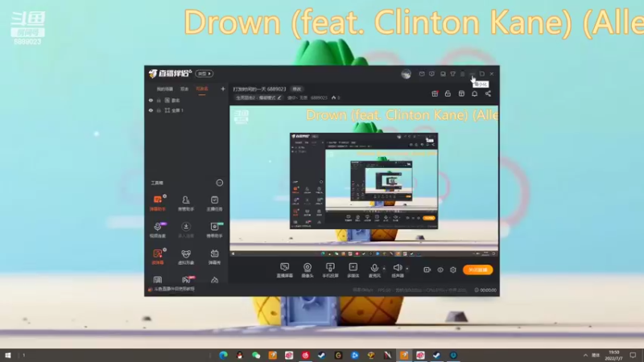Open Windows Start menu

pyautogui.click(x=8, y=355)
